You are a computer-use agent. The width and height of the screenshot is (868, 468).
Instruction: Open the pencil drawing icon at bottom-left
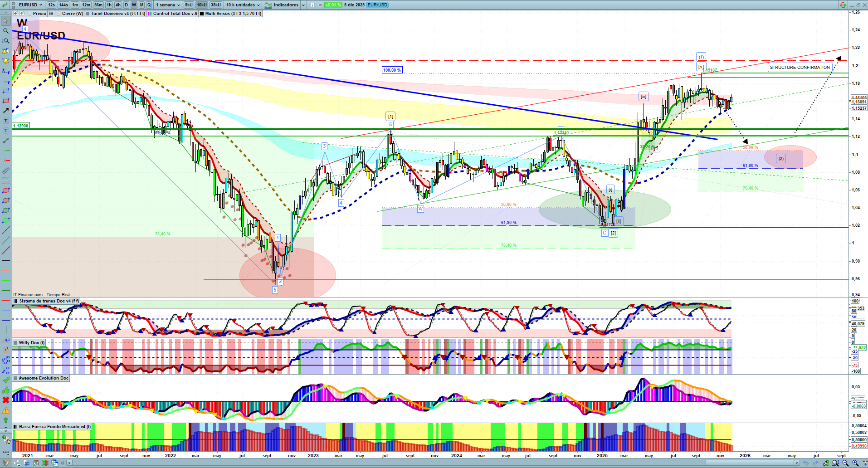pos(6,463)
